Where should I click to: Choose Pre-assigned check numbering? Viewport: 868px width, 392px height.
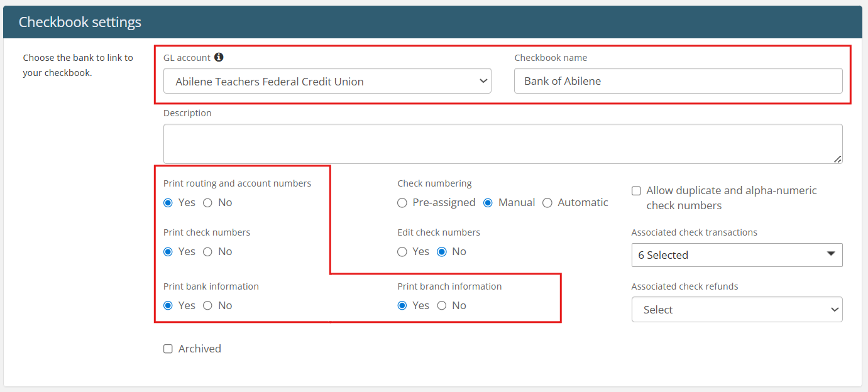(402, 203)
